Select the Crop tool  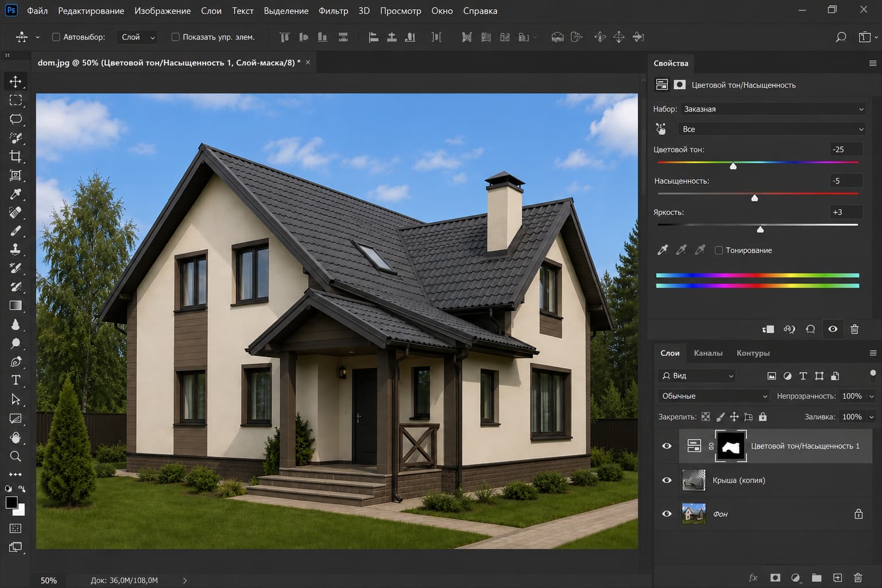(x=16, y=156)
